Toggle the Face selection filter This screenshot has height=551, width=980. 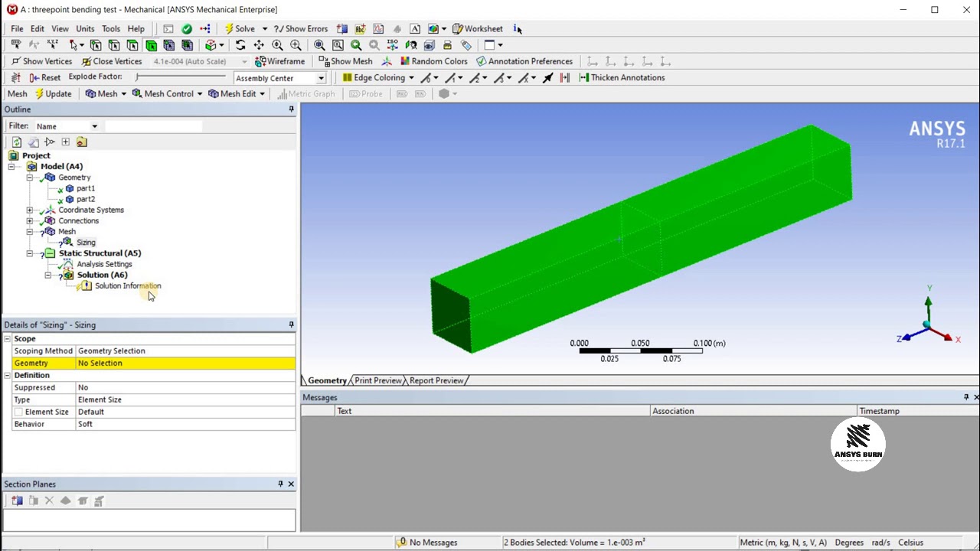(132, 45)
